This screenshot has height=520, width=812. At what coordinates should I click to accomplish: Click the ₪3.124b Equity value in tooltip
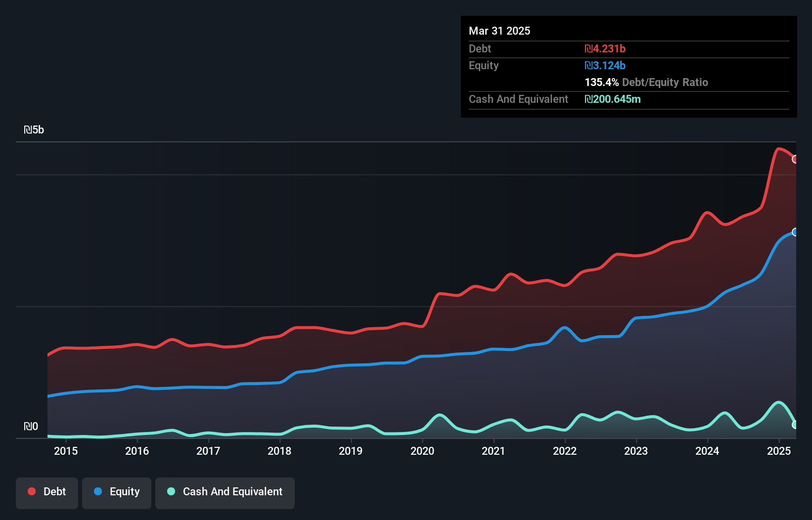click(605, 66)
